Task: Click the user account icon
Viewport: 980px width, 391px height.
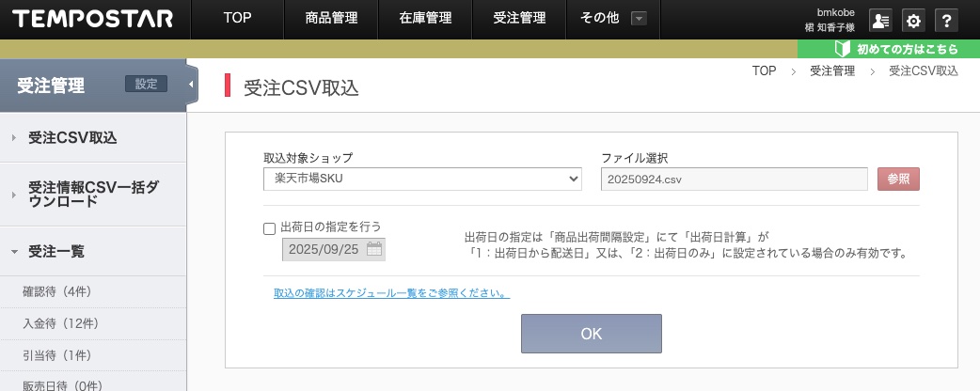Action: pyautogui.click(x=880, y=21)
